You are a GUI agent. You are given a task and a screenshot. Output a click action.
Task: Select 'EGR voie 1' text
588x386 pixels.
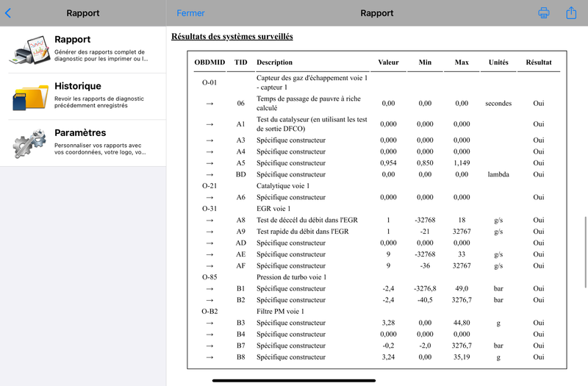tap(273, 209)
